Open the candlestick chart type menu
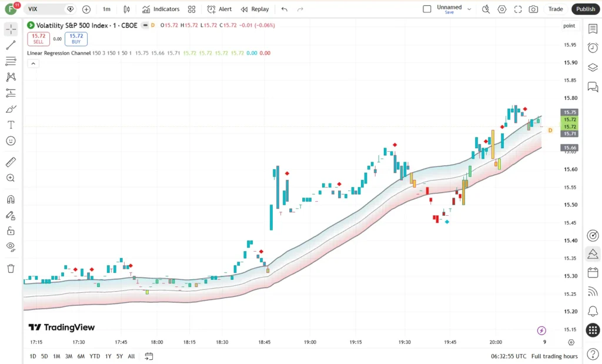602x364 pixels. point(126,9)
